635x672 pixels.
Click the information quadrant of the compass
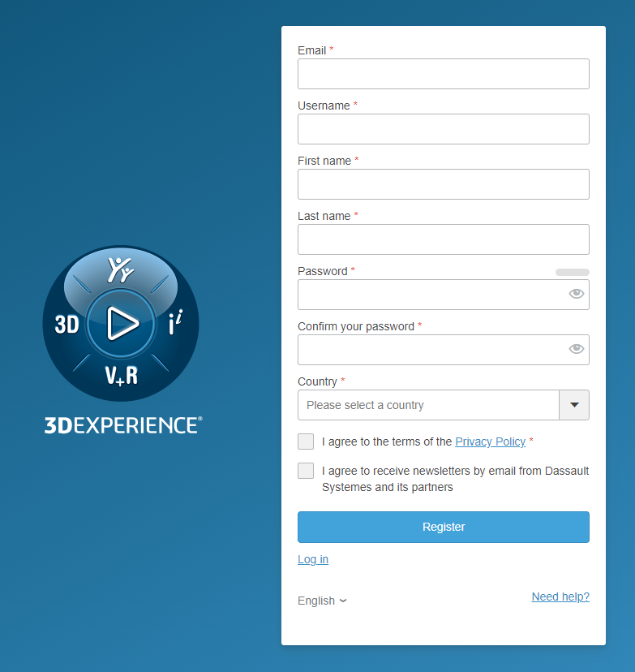tap(175, 322)
